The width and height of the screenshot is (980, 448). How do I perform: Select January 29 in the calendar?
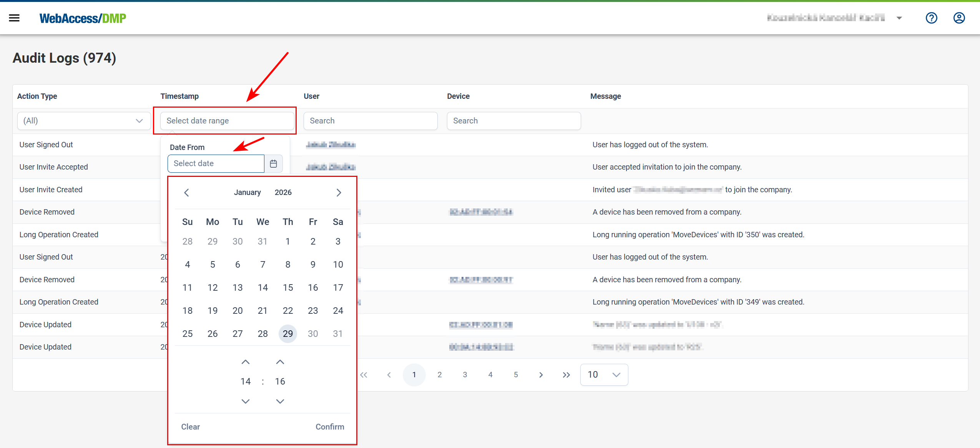(x=288, y=333)
